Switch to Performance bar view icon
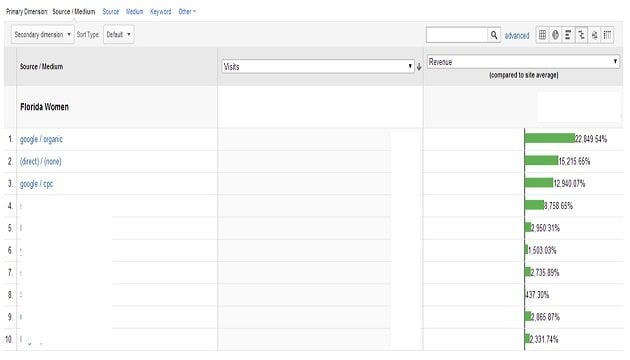This screenshot has width=630, height=360. click(x=568, y=35)
